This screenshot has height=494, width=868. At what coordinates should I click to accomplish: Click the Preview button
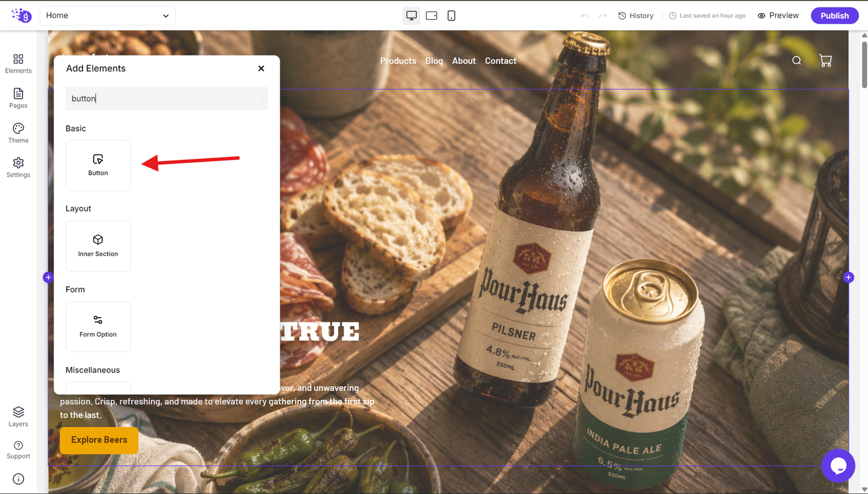pos(778,15)
